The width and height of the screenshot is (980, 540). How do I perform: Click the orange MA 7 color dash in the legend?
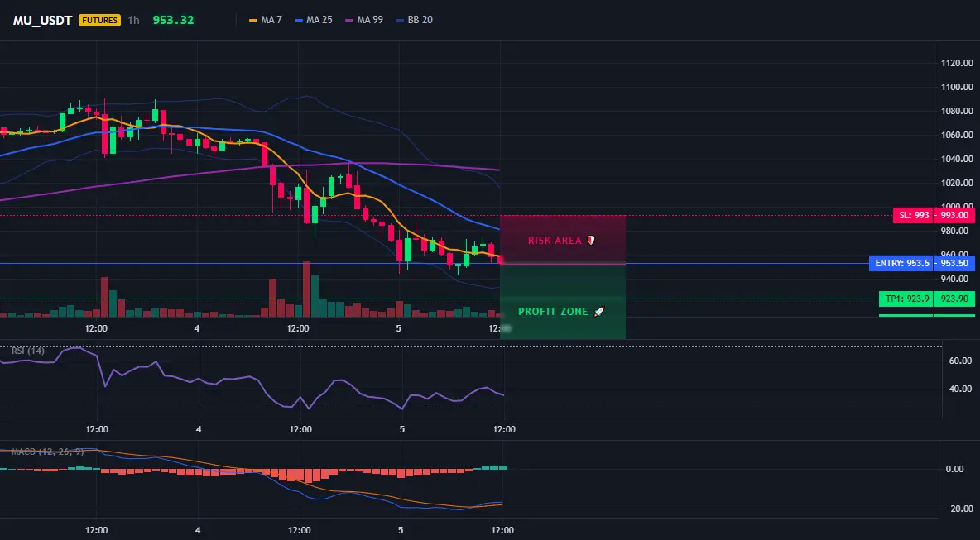253,20
